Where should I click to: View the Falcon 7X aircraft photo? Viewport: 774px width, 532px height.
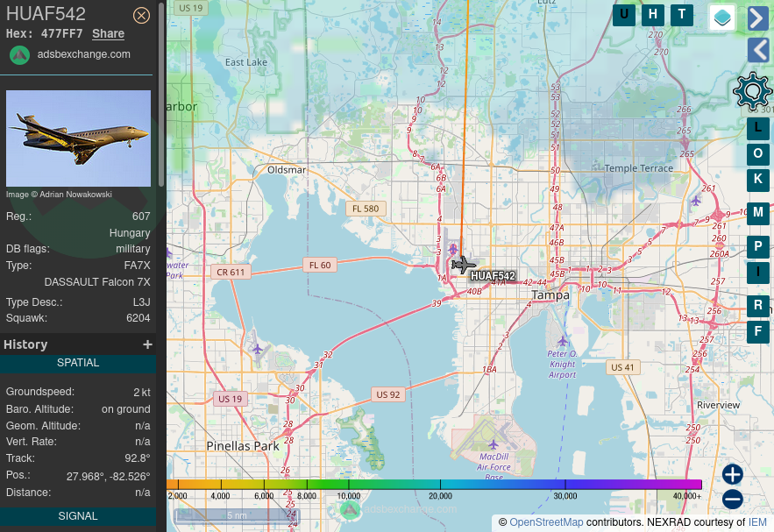(79, 138)
